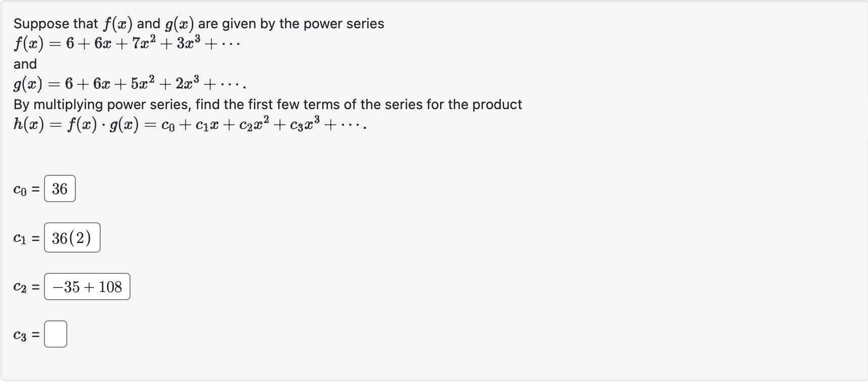The height and width of the screenshot is (382, 868).
Task: Click inside the c2 answer box
Action: tap(86, 287)
